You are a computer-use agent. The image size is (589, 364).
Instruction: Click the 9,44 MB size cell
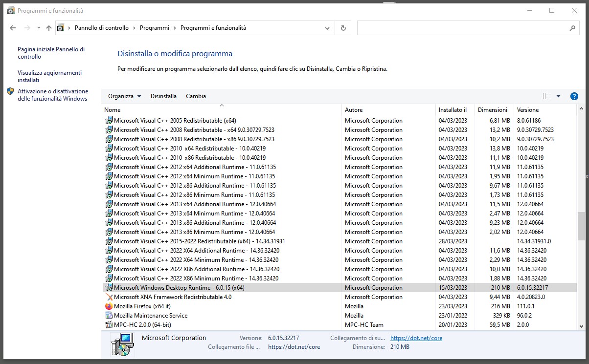500,297
